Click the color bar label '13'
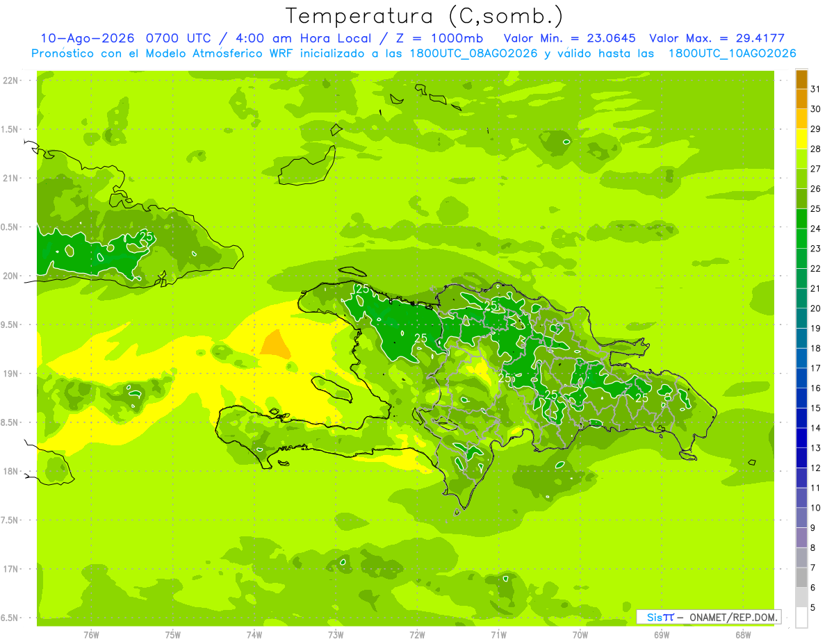This screenshot has height=644, width=834. (816, 448)
